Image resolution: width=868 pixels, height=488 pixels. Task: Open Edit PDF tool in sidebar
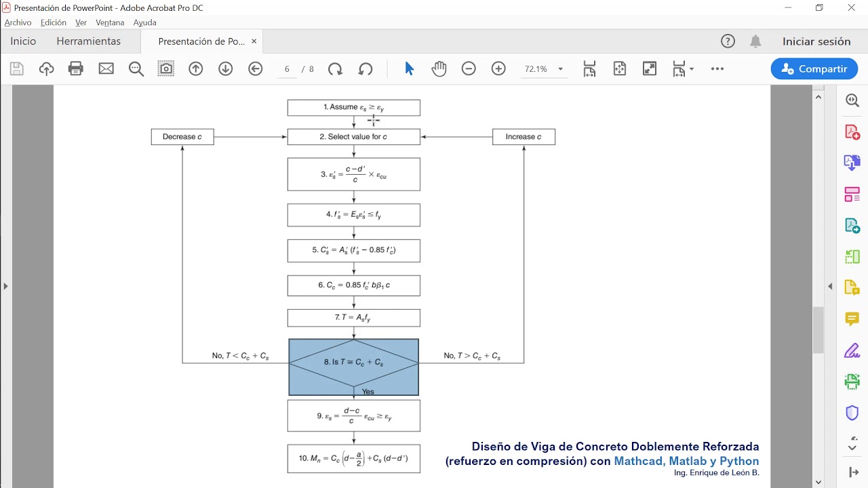pyautogui.click(x=852, y=226)
